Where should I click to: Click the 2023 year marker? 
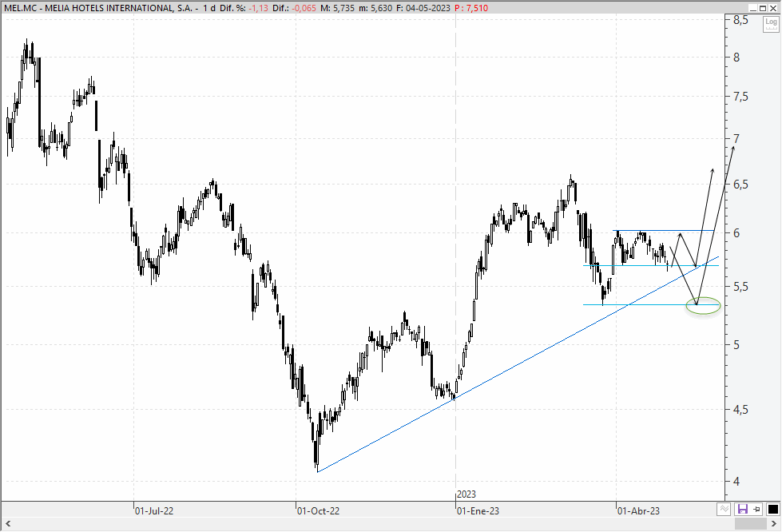pyautogui.click(x=466, y=494)
